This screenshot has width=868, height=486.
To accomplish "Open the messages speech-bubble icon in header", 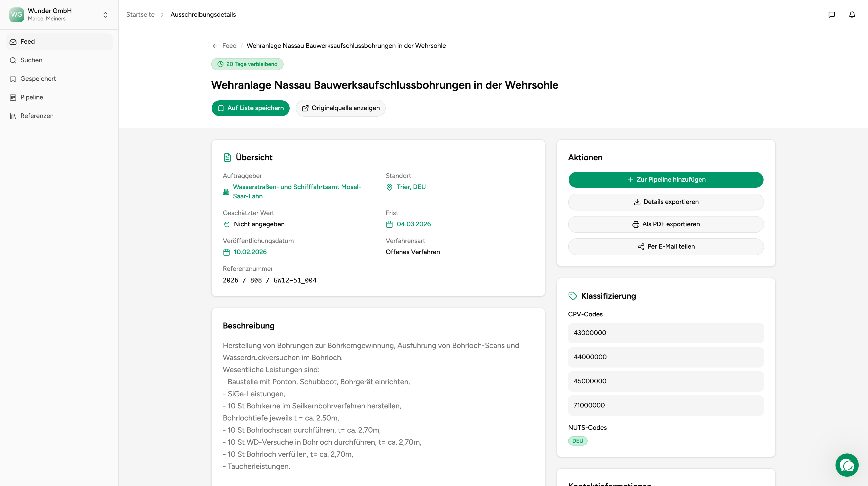I will 832,14.
